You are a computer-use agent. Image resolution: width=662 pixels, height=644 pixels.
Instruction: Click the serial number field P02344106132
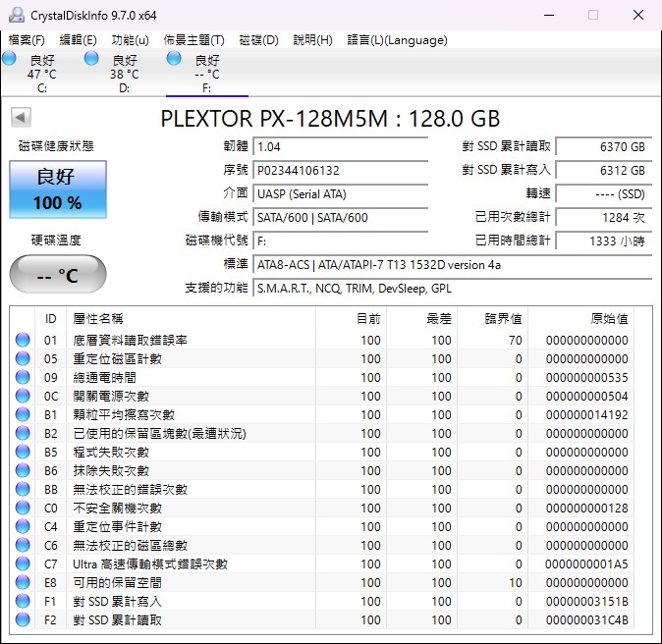point(340,171)
